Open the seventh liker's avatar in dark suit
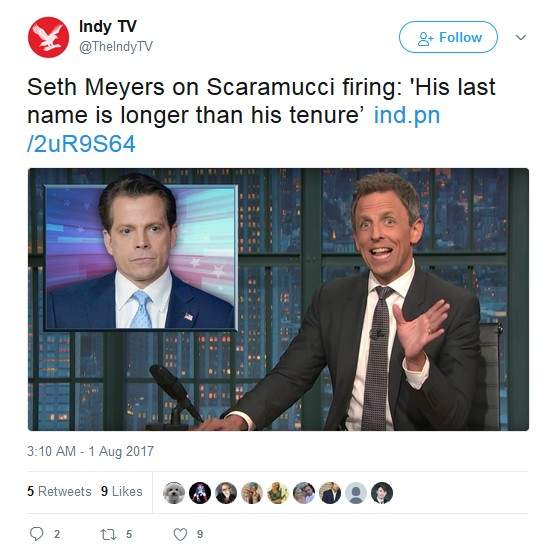 (x=330, y=493)
